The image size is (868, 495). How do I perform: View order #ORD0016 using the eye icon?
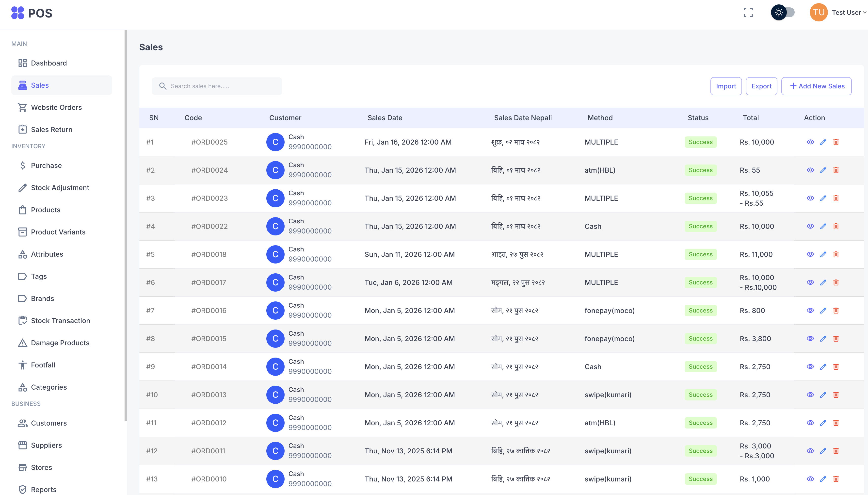(810, 310)
